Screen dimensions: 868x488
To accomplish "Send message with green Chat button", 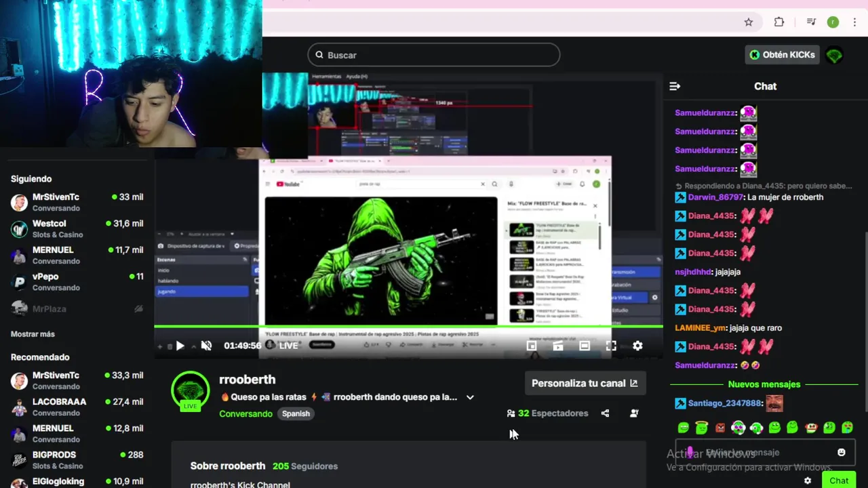I will pos(839,481).
